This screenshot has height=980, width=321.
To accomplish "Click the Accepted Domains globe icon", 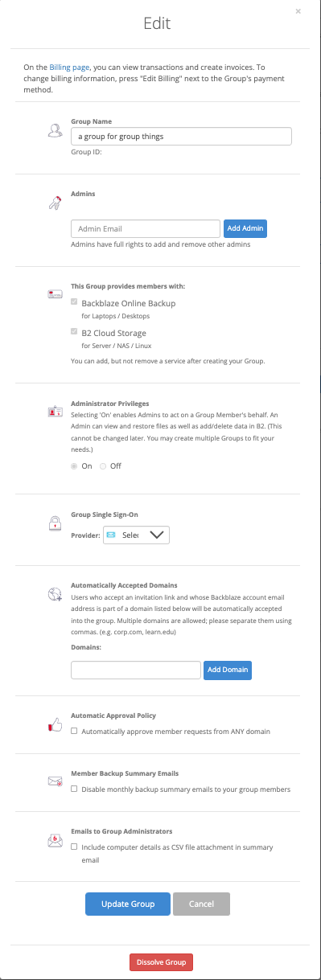I will [x=55, y=596].
